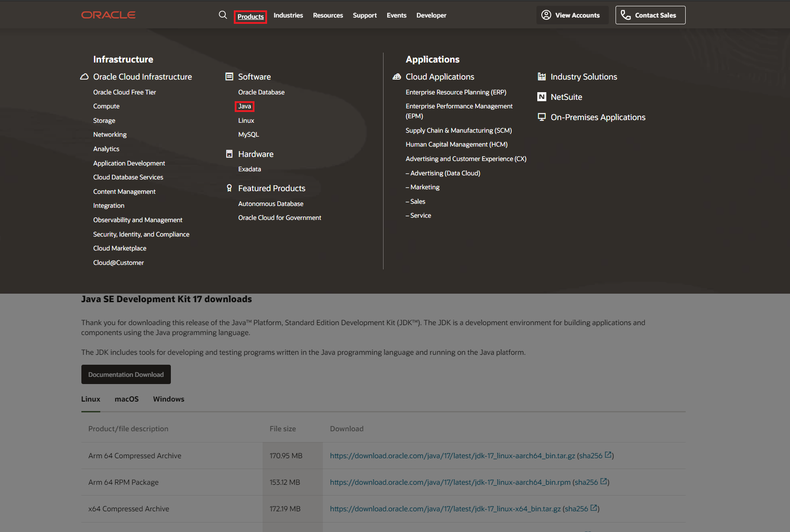Open sha256 external link icon for aarch64 rpm
Image resolution: width=790 pixels, height=532 pixels.
coord(603,481)
